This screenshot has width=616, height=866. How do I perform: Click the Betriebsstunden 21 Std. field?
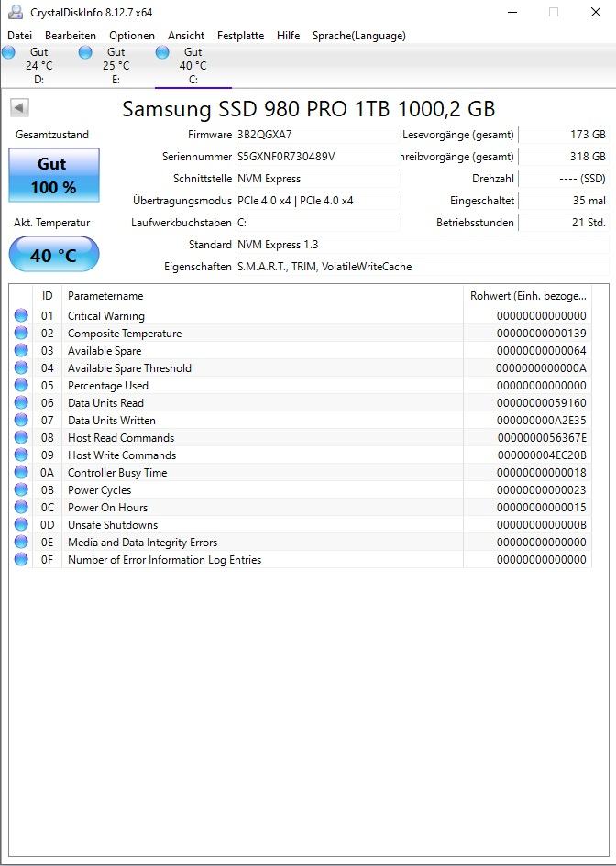(x=564, y=223)
